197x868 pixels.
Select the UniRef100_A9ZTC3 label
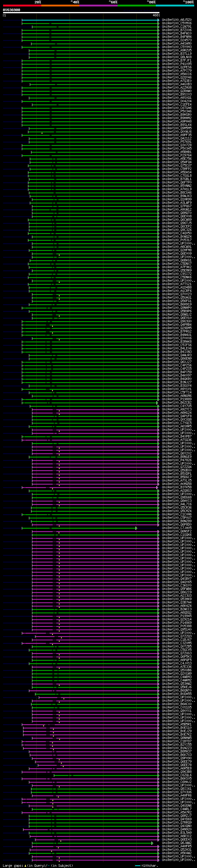176,410
